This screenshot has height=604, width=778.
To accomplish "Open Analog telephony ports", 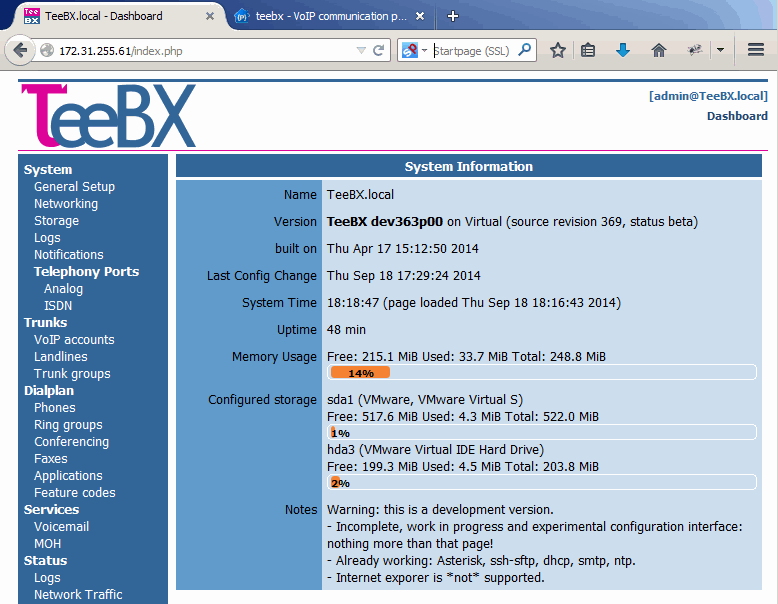I will [63, 289].
